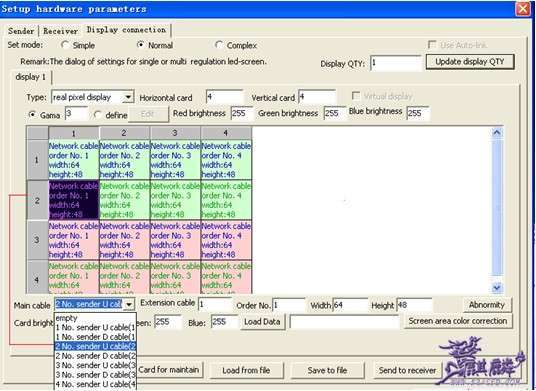536x391 pixels.
Task: Click the Abnormity button
Action: pyautogui.click(x=487, y=305)
